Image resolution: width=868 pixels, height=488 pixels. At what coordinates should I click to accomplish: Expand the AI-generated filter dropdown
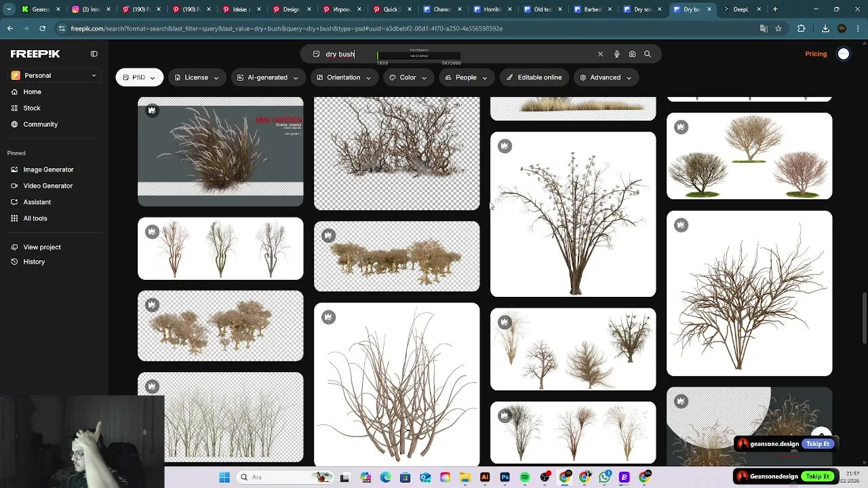(268, 77)
